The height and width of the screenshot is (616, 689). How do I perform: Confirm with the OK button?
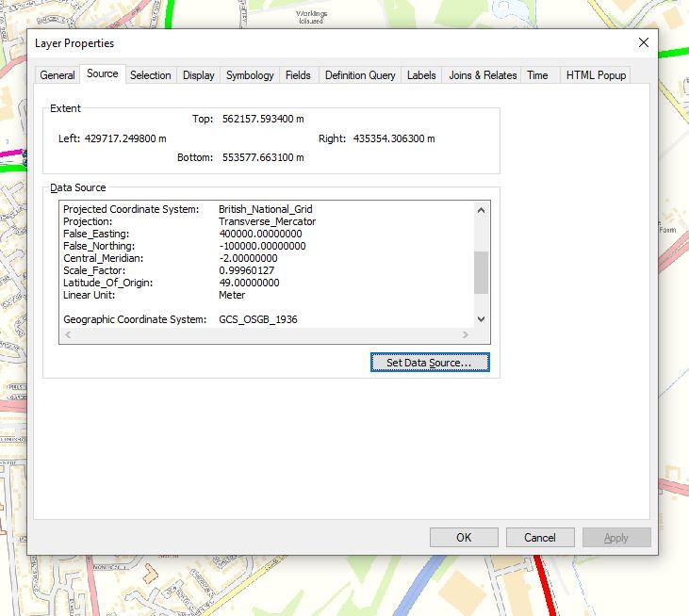coord(464,538)
